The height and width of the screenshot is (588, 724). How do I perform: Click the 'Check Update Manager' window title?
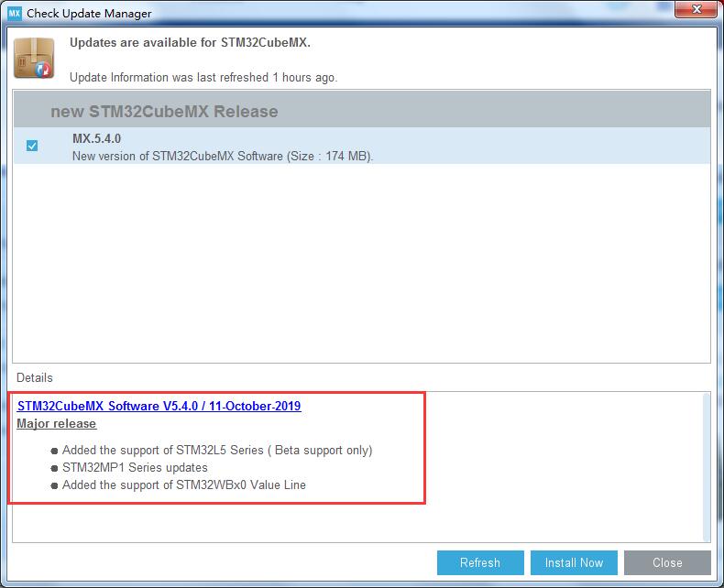coord(89,14)
